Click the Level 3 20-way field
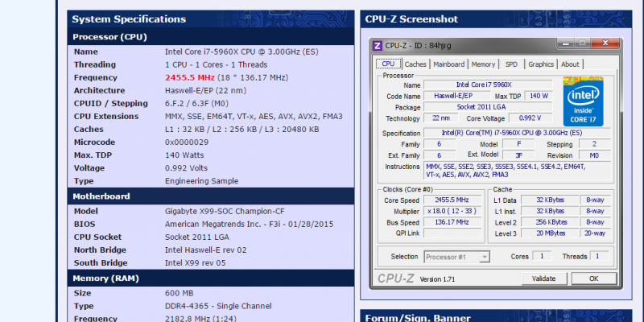This screenshot has width=644, height=322. click(595, 233)
